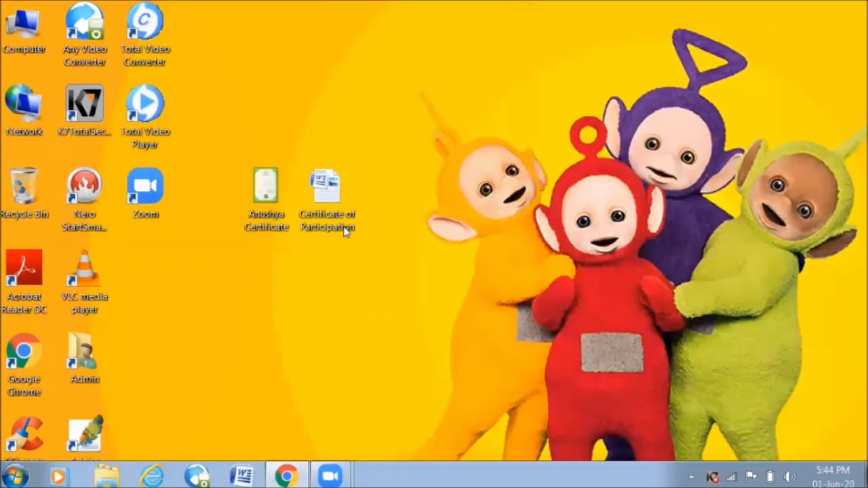Launch Internet Explorer from the taskbar
This screenshot has height=488, width=868.
(x=152, y=476)
